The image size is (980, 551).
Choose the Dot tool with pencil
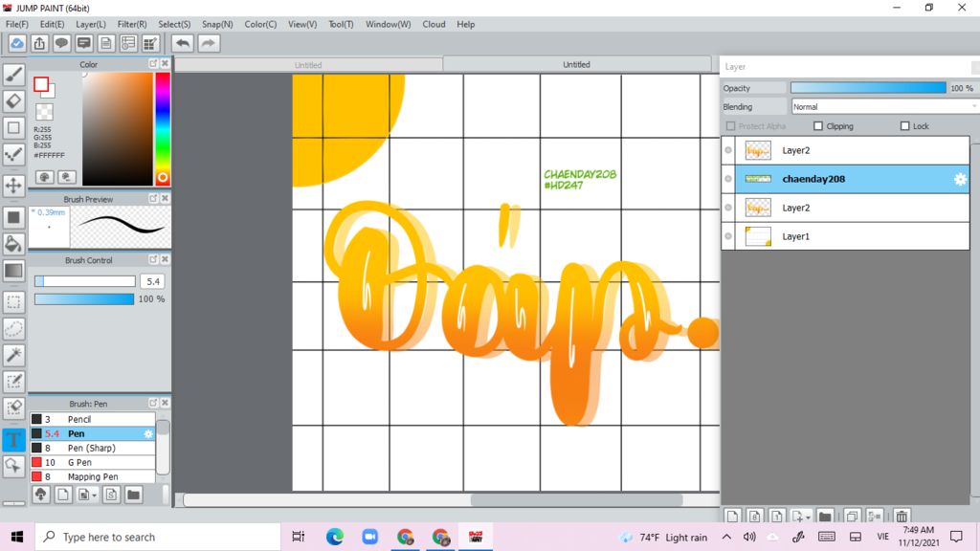coord(13,154)
